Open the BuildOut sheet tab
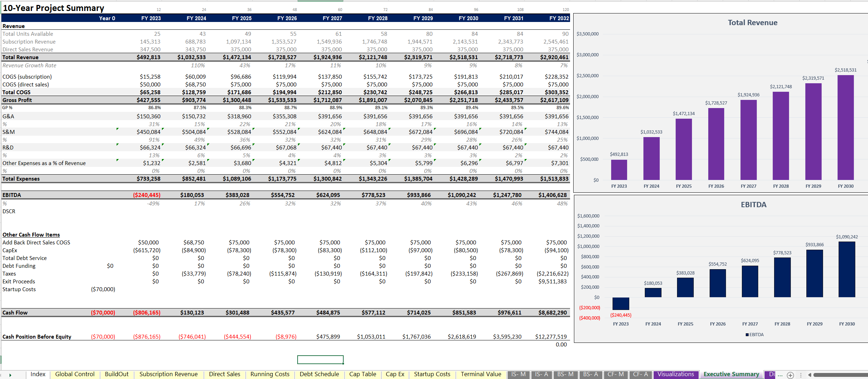The width and height of the screenshot is (868, 379). (x=117, y=374)
